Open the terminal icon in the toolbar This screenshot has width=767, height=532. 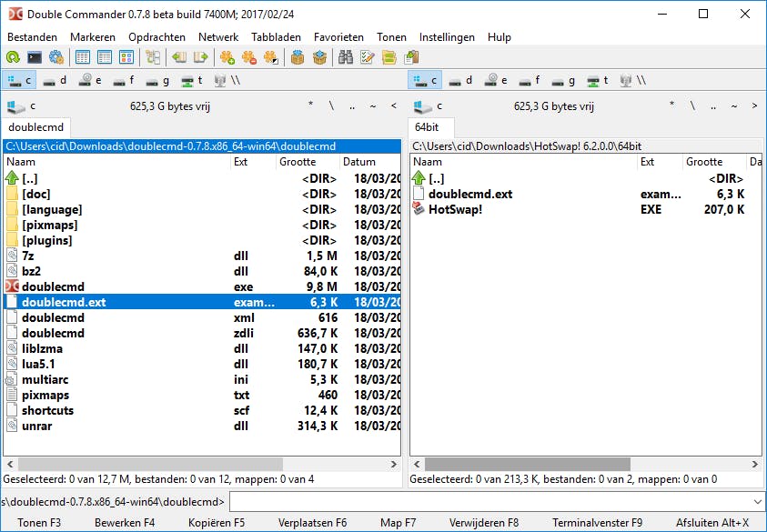pos(35,57)
